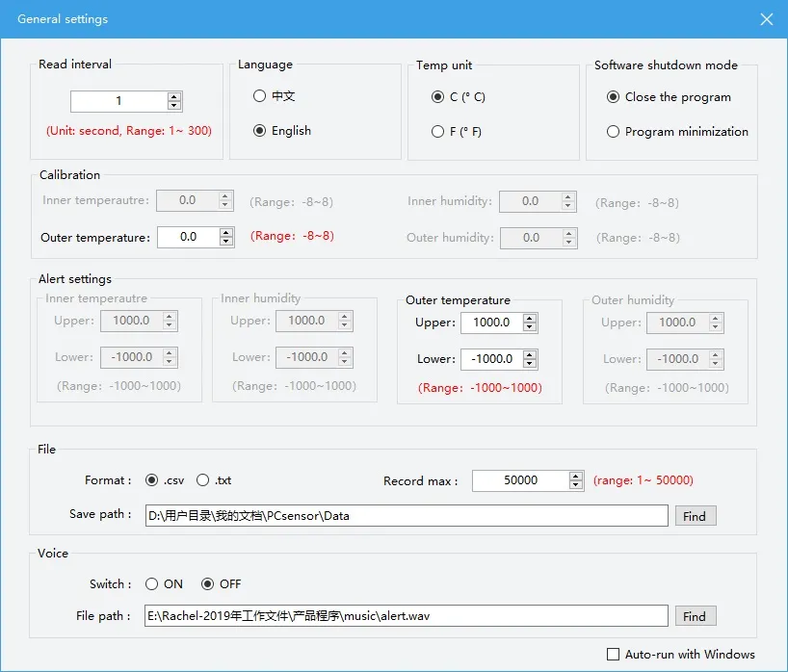Click Find button for Voice file path
Screen dimensions: 788x672
tap(695, 616)
